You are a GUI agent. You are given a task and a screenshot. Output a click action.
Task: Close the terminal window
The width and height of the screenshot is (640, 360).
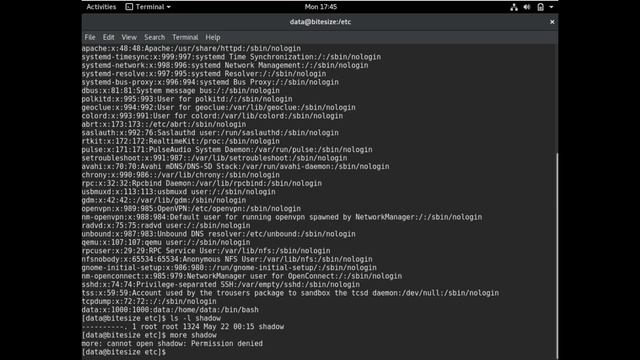(x=552, y=22)
